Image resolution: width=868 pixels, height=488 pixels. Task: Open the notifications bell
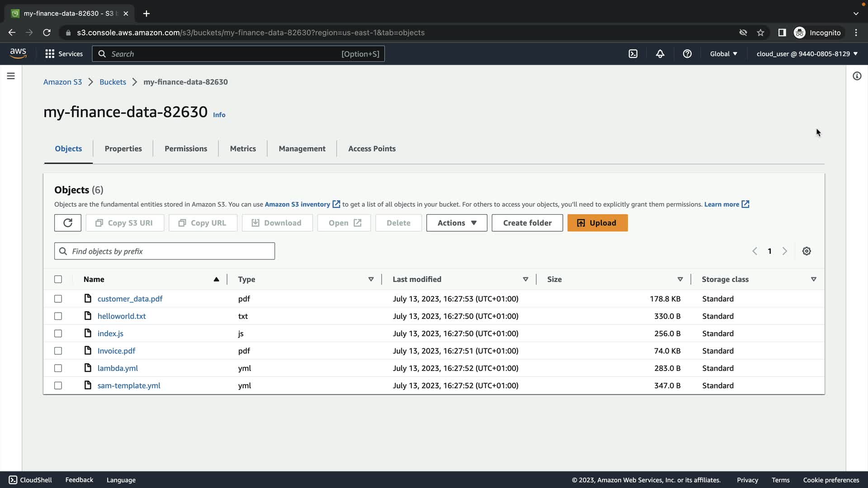(660, 54)
